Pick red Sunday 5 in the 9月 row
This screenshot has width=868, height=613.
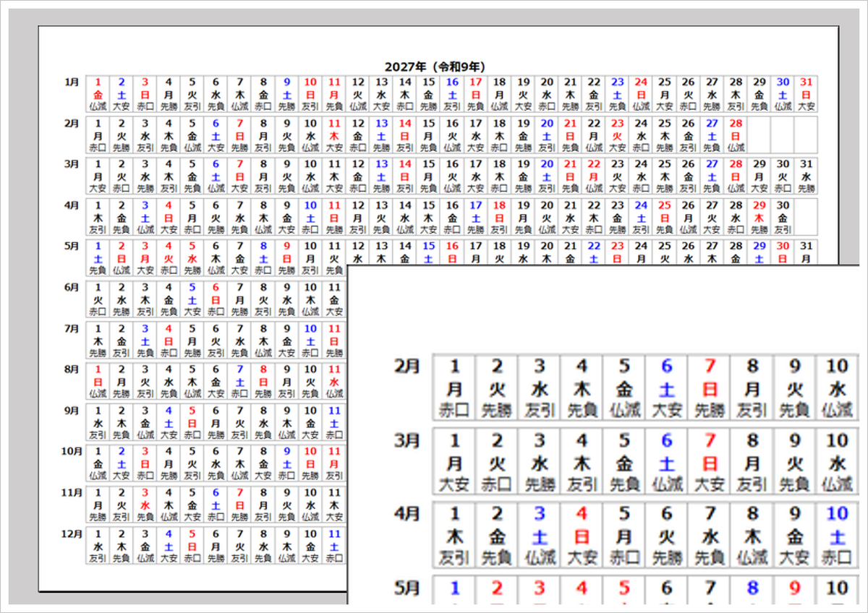192,421
